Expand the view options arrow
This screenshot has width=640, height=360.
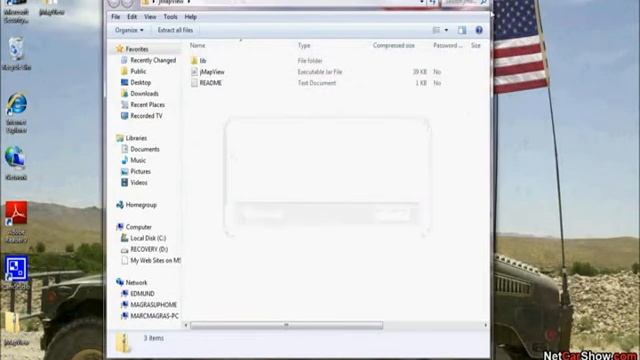point(446,30)
